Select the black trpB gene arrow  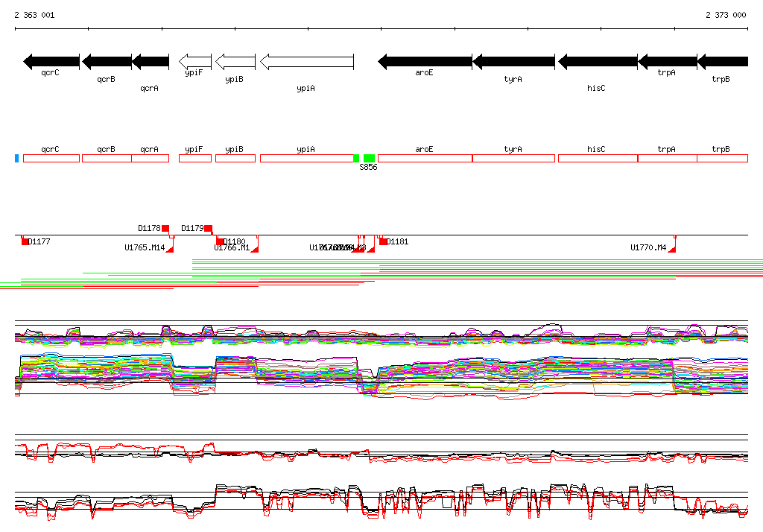[x=722, y=62]
